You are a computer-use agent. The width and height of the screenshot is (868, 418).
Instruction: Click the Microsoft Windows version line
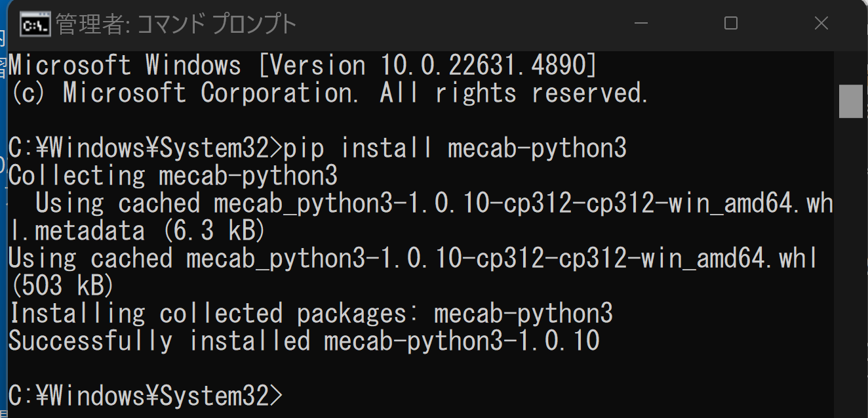302,66
